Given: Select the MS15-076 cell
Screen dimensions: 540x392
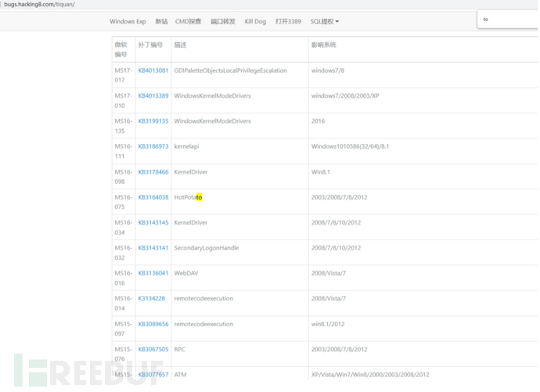Looking at the screenshot, I should click(x=124, y=354).
